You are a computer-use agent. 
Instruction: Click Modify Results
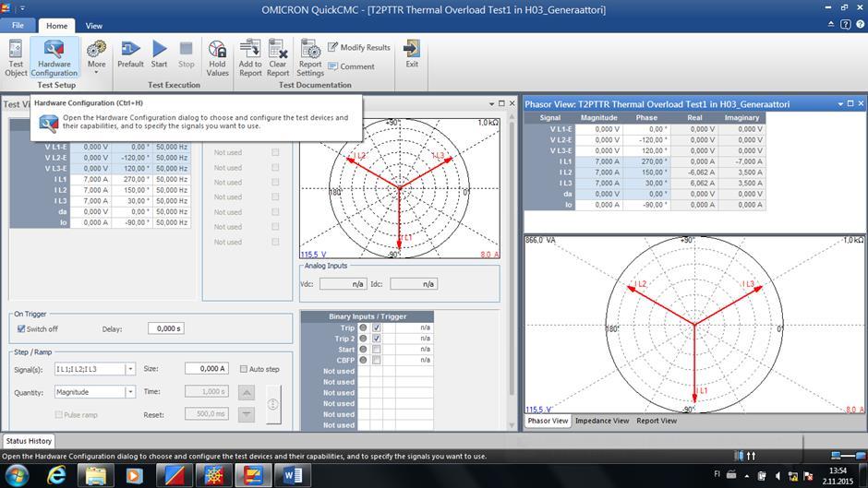(x=359, y=48)
